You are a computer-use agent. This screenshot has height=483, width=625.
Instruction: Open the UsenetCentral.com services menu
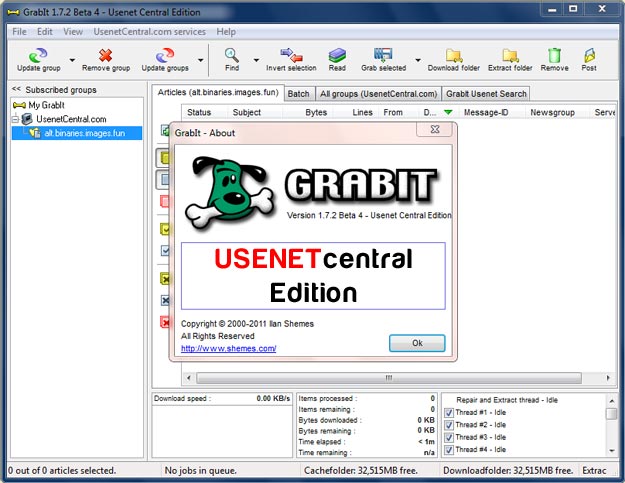pos(149,31)
